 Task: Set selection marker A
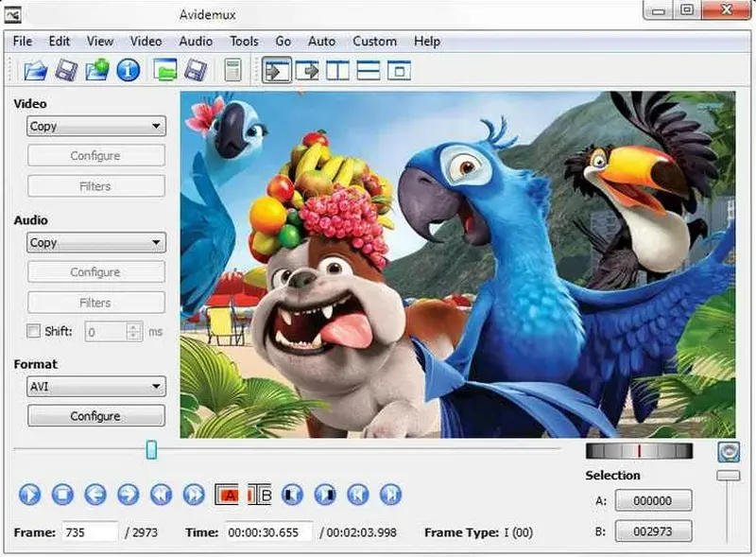click(227, 495)
